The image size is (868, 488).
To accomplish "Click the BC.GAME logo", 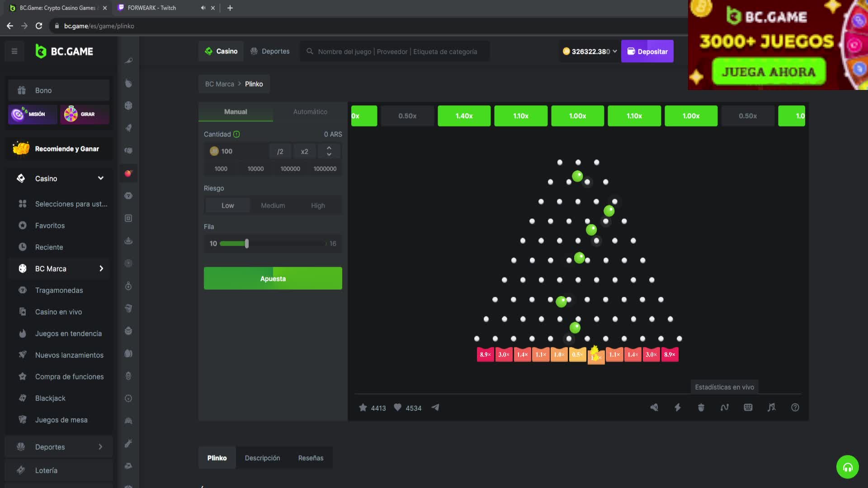I will pos(64,52).
